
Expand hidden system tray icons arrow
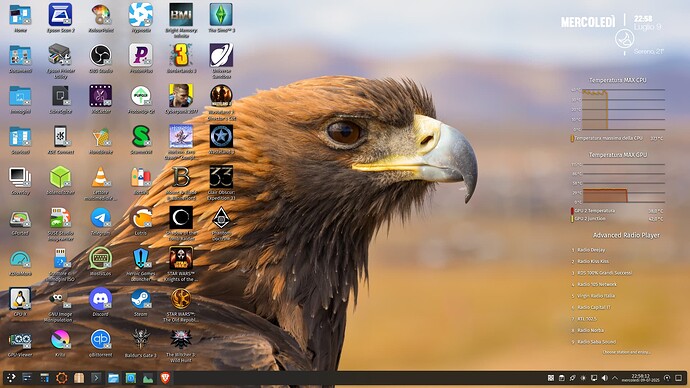point(615,378)
